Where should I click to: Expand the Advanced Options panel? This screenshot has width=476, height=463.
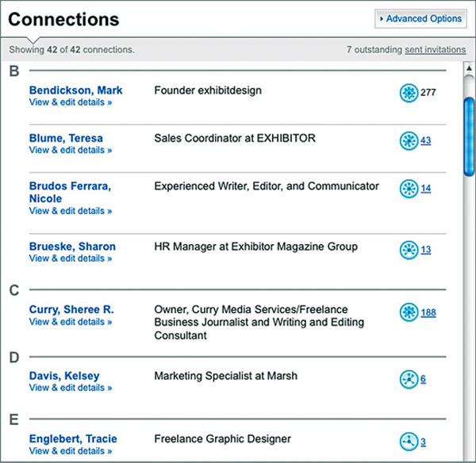click(420, 19)
